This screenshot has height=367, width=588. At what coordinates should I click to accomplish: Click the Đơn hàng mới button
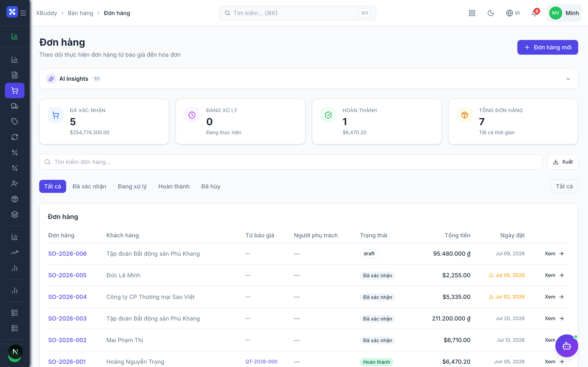click(x=548, y=47)
